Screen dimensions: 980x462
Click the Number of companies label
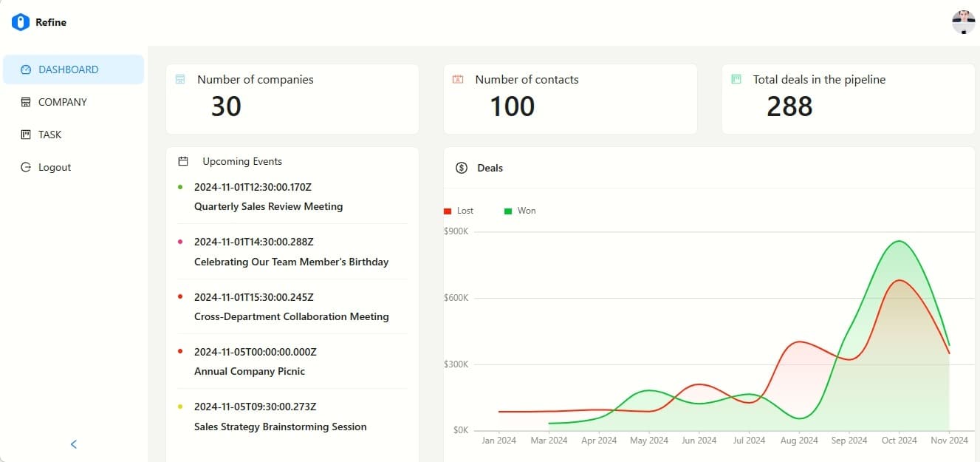click(256, 79)
